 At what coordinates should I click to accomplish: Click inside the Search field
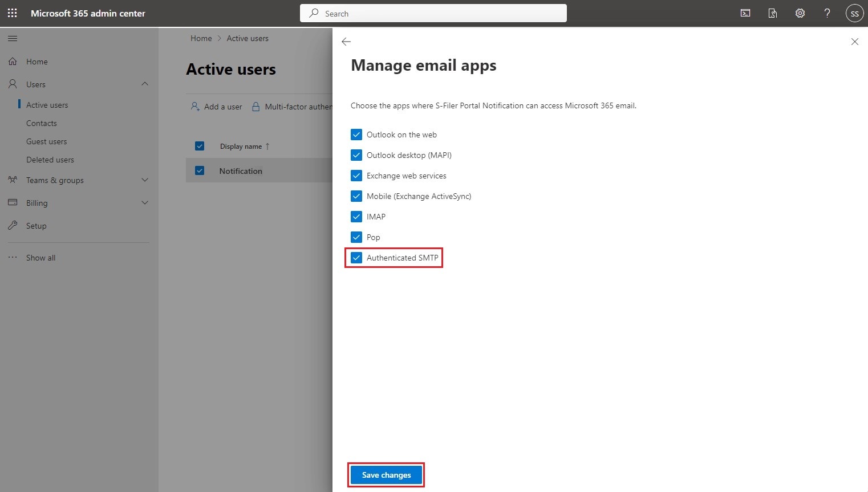433,13
